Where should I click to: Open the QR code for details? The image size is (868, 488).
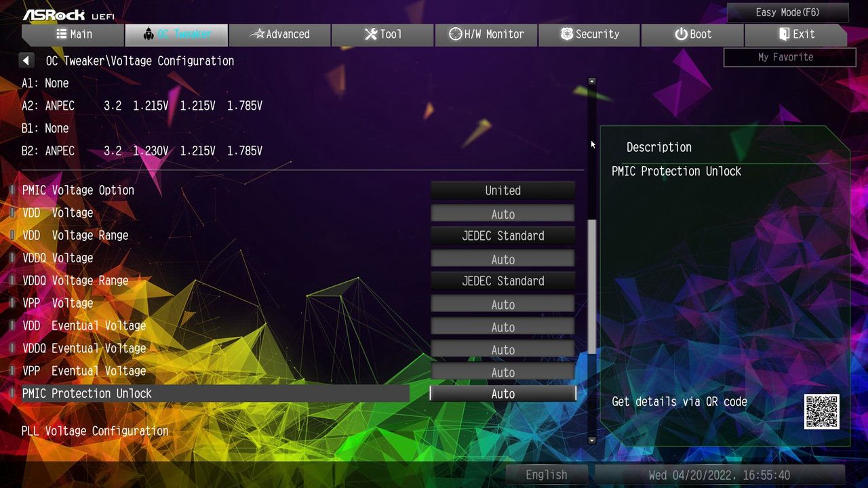pos(822,411)
